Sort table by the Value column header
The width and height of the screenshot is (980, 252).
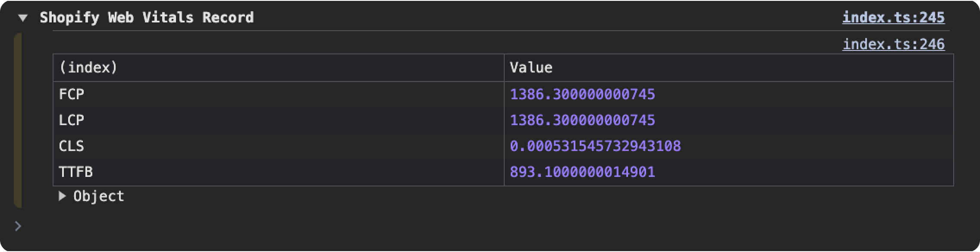(531, 68)
